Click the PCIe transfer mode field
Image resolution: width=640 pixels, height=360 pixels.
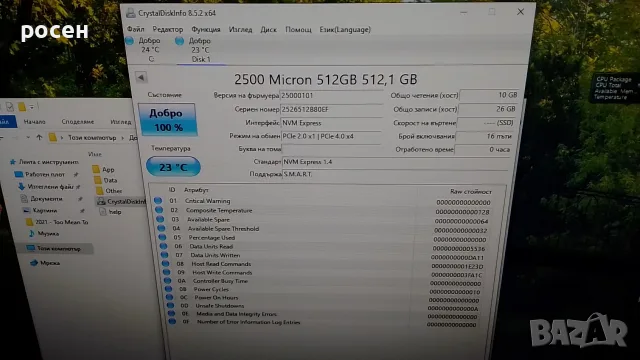tap(331, 136)
